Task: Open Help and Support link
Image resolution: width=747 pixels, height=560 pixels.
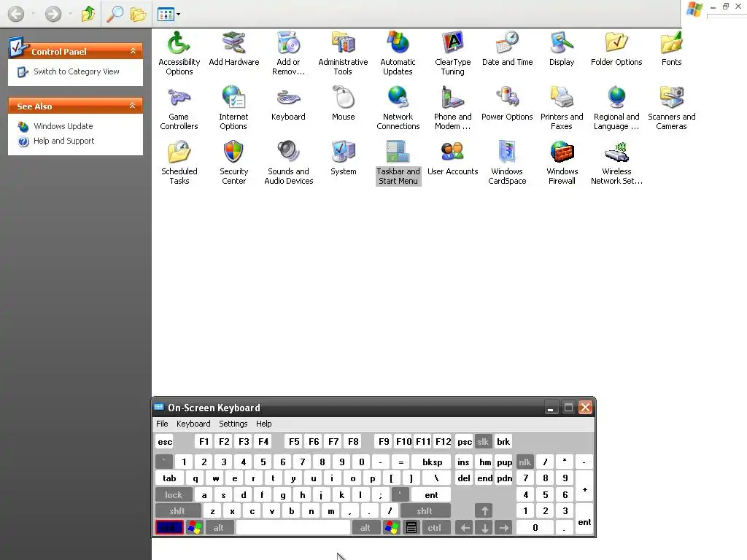Action: [x=64, y=141]
